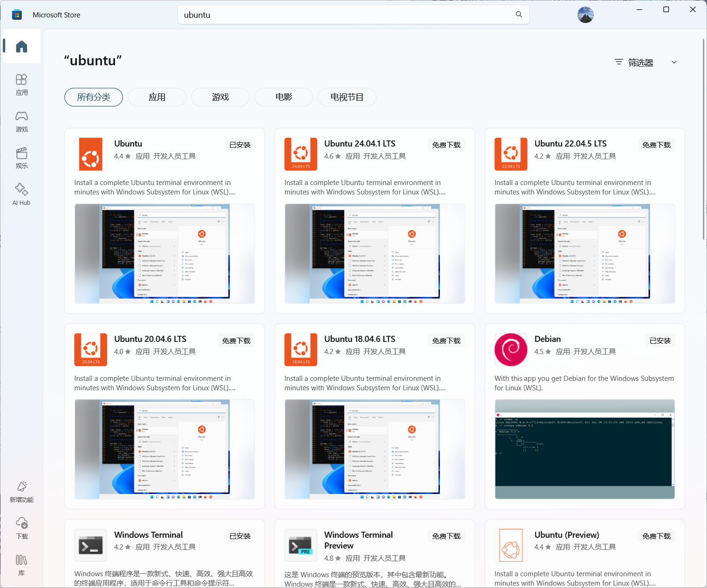Open the 下载 (Downloads) sidebar icon
707x588 pixels.
(22, 528)
